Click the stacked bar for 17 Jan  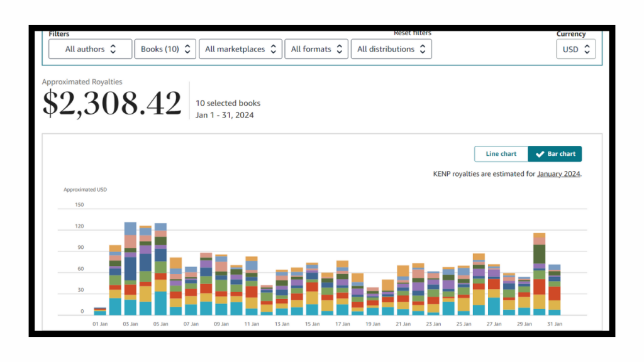342,288
